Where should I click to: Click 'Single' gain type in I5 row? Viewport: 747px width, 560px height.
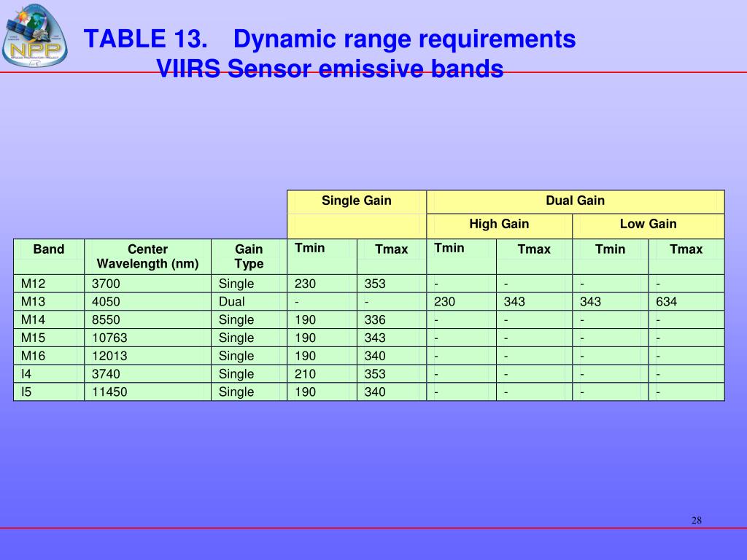(x=236, y=392)
